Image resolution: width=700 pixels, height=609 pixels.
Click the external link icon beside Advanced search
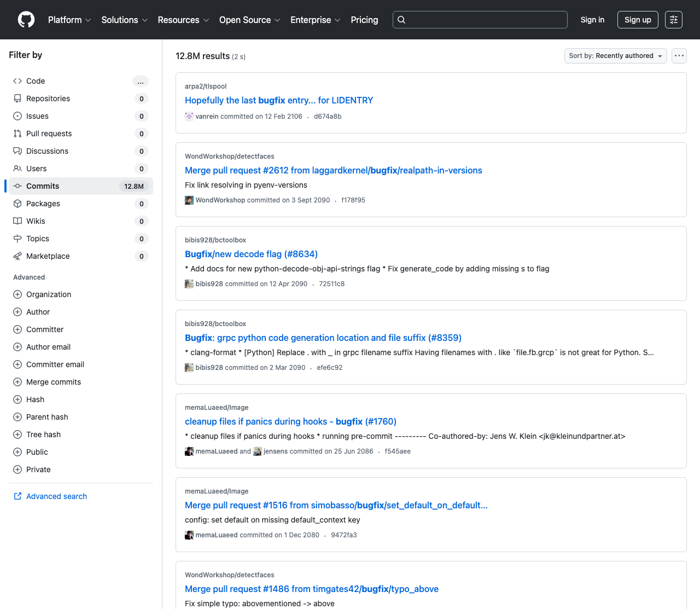17,496
